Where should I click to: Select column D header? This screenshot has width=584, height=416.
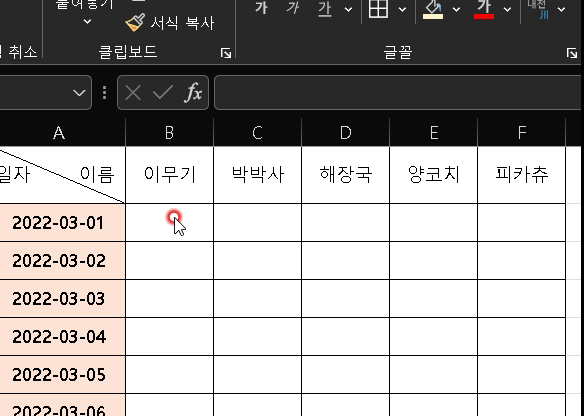pyautogui.click(x=346, y=133)
